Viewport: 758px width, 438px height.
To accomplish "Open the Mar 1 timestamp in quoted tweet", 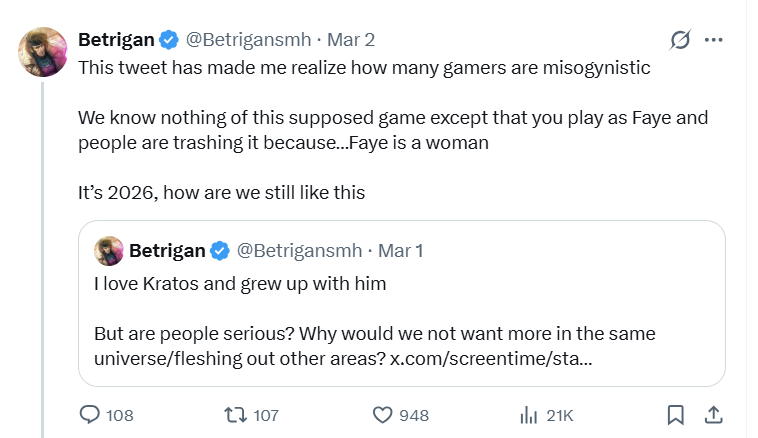I will (400, 250).
